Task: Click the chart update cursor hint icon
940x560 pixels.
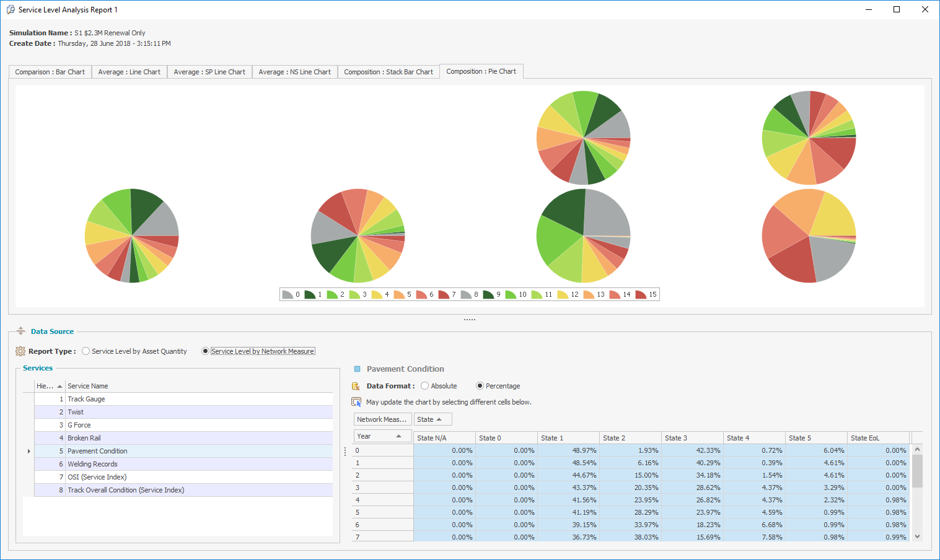Action: pyautogui.click(x=356, y=402)
